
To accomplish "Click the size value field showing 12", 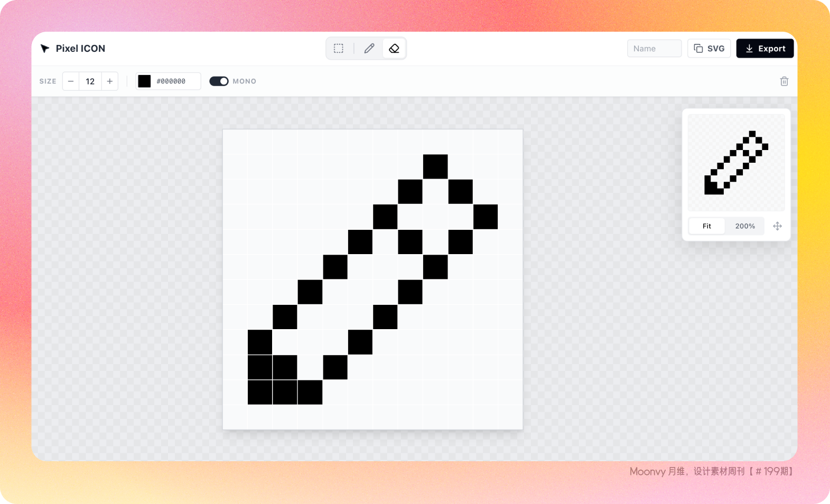I will [x=90, y=81].
